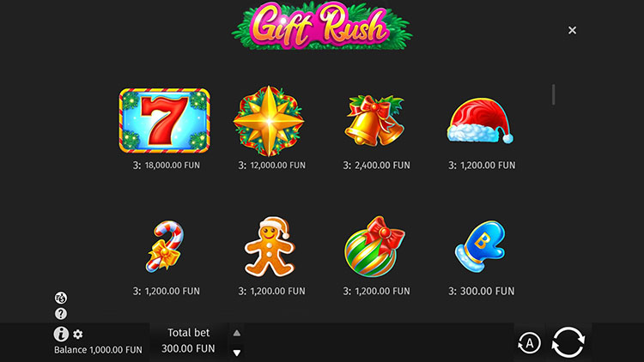
Task: Close the paytable with the X
Action: tap(572, 30)
